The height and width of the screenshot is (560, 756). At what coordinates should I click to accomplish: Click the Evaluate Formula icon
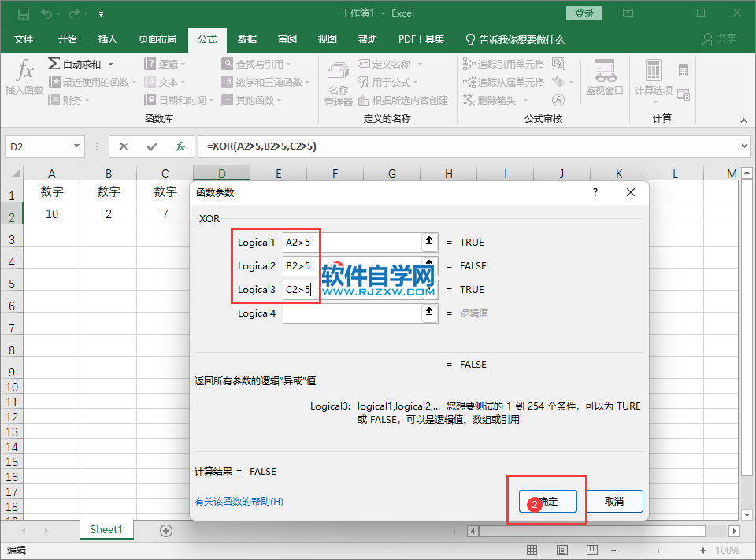click(558, 100)
